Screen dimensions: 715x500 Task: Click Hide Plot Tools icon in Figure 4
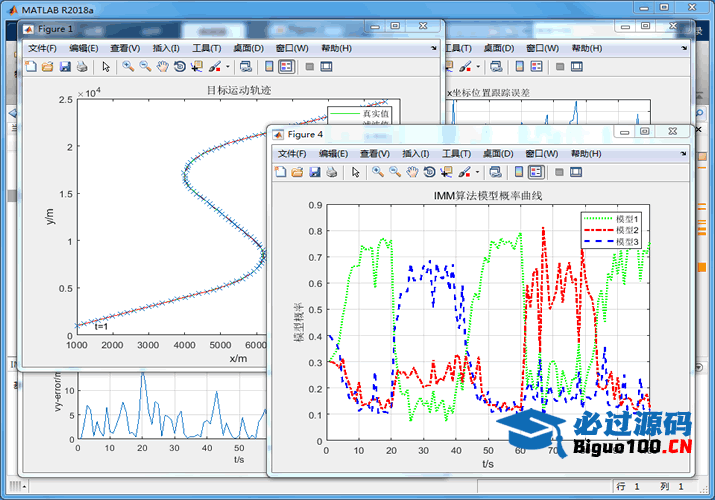(x=559, y=172)
